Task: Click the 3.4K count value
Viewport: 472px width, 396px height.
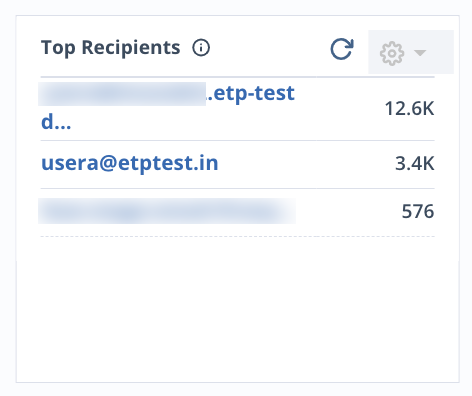Action: pos(415,163)
